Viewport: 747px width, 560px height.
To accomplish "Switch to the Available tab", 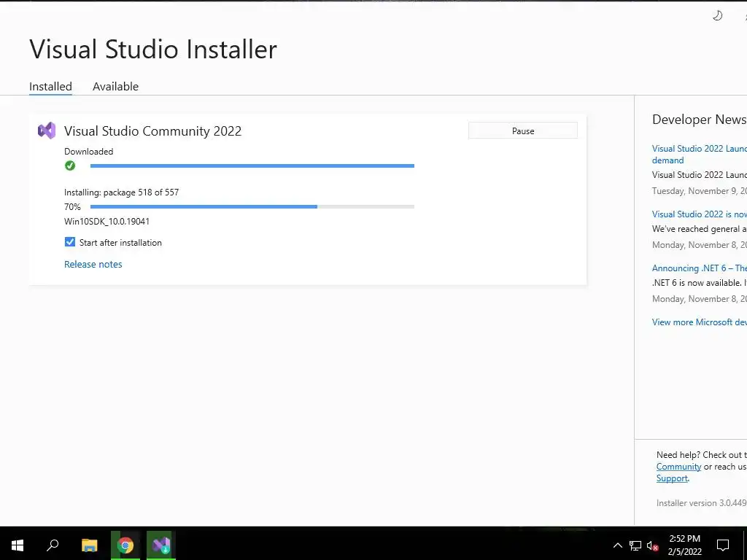I will coord(116,86).
